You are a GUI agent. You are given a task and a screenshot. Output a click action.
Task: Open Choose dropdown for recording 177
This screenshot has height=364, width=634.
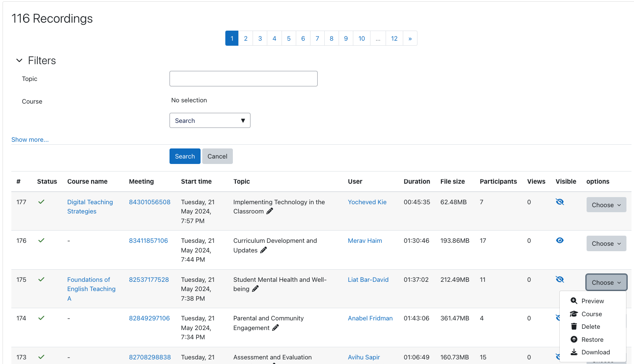tap(606, 205)
